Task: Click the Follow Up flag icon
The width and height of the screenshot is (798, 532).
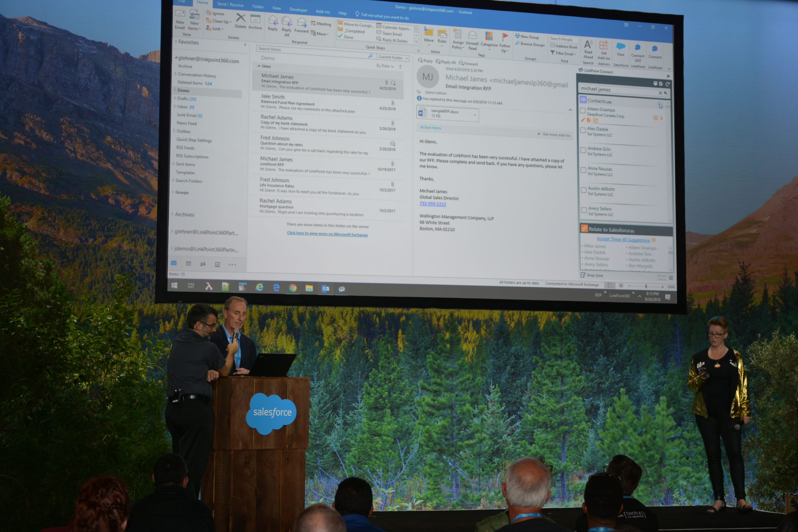Action: click(x=505, y=37)
